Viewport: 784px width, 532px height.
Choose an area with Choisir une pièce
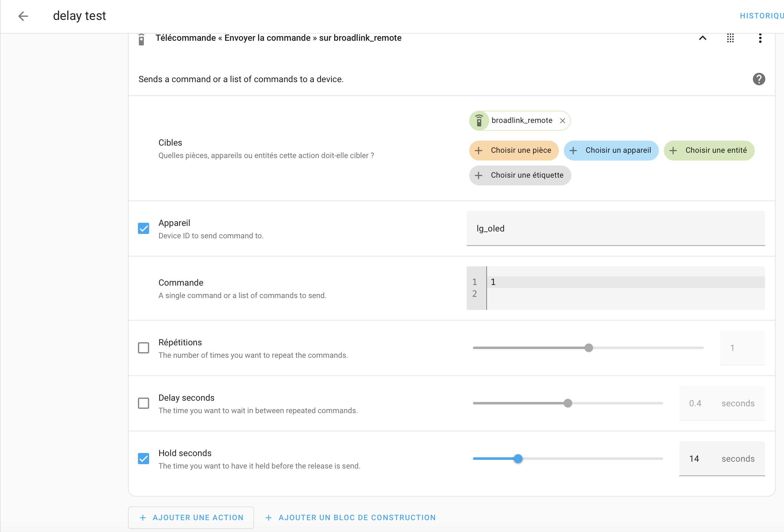513,150
